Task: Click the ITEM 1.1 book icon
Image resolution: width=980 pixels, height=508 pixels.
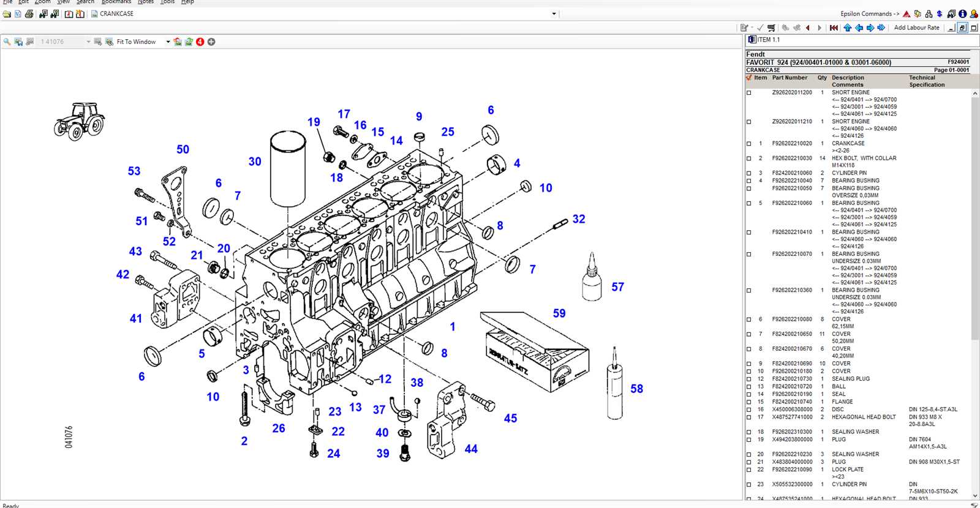Action: coord(752,39)
